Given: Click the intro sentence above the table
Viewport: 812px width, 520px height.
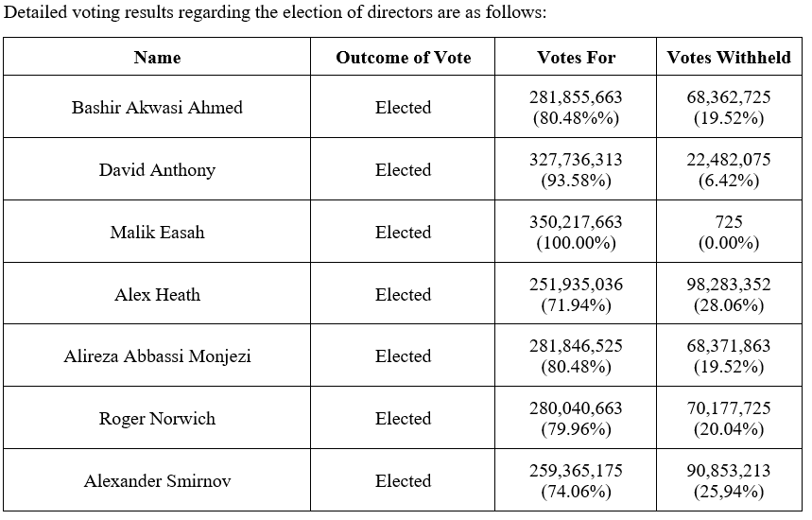Looking at the screenshot, I should [x=276, y=15].
